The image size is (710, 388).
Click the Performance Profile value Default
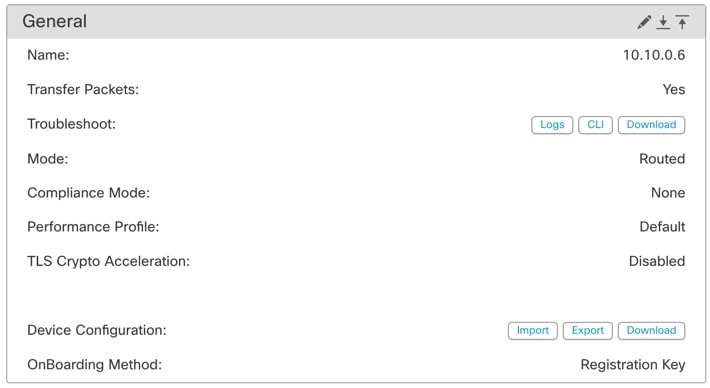pos(662,226)
